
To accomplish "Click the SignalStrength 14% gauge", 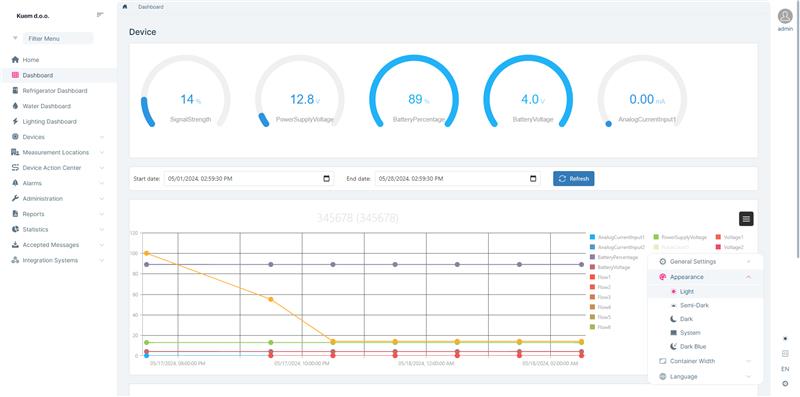I will tap(186, 92).
